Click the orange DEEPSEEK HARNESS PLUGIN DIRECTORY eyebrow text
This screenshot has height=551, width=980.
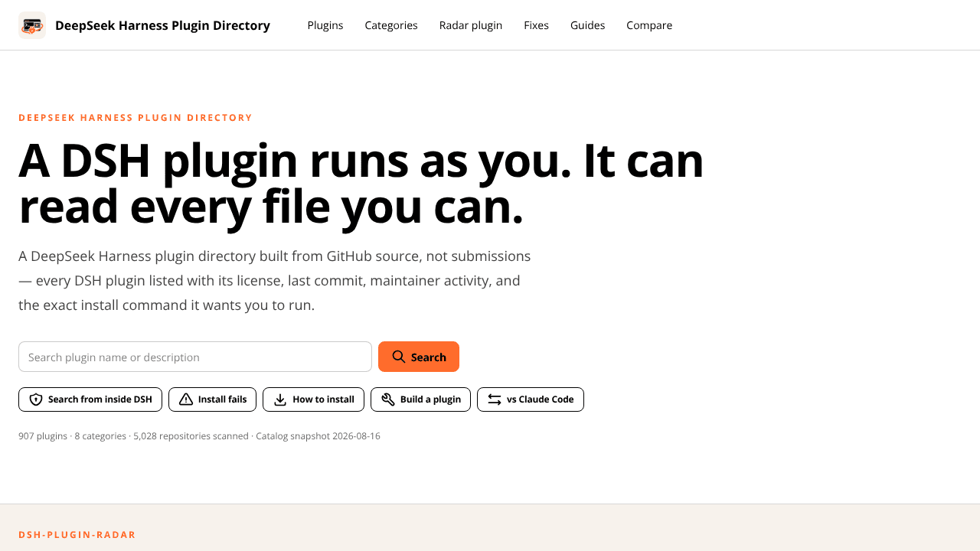click(136, 118)
